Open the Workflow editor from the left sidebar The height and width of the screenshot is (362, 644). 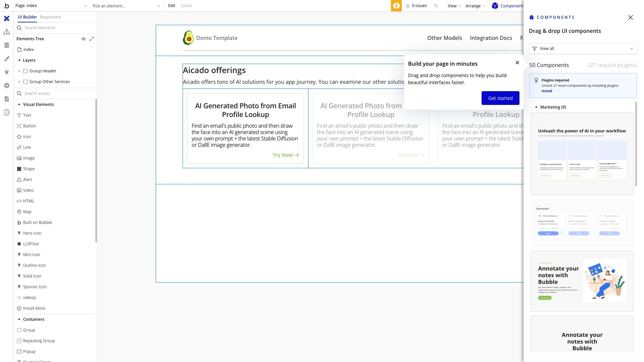[x=7, y=32]
